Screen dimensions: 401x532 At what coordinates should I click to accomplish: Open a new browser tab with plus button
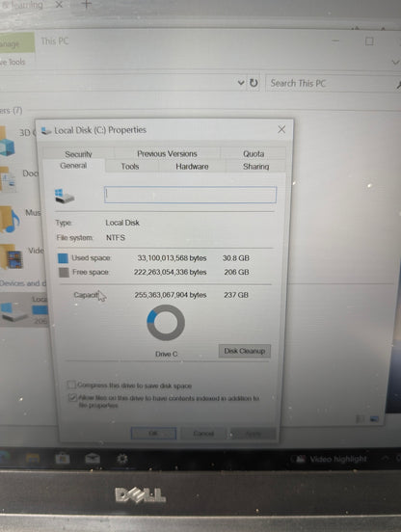pyautogui.click(x=87, y=4)
